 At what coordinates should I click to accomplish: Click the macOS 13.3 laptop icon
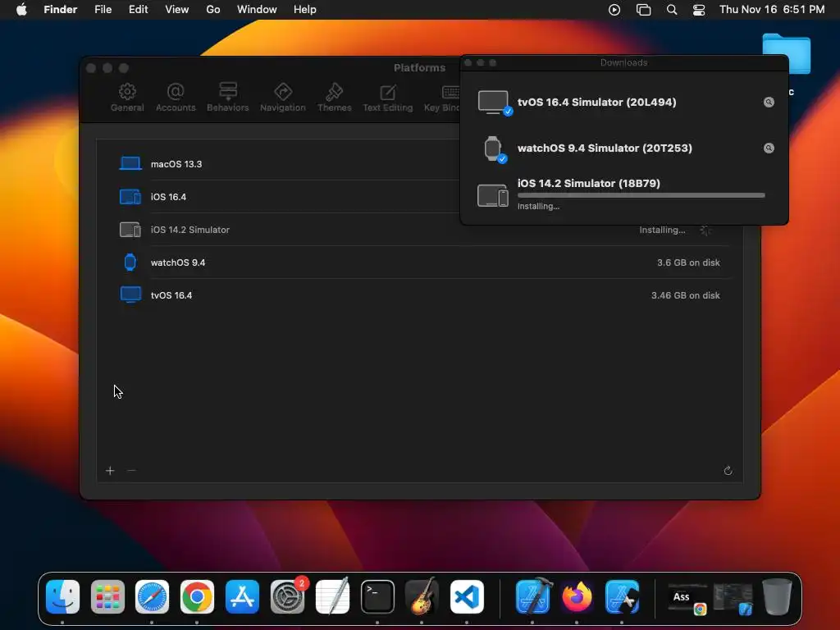[130, 163]
